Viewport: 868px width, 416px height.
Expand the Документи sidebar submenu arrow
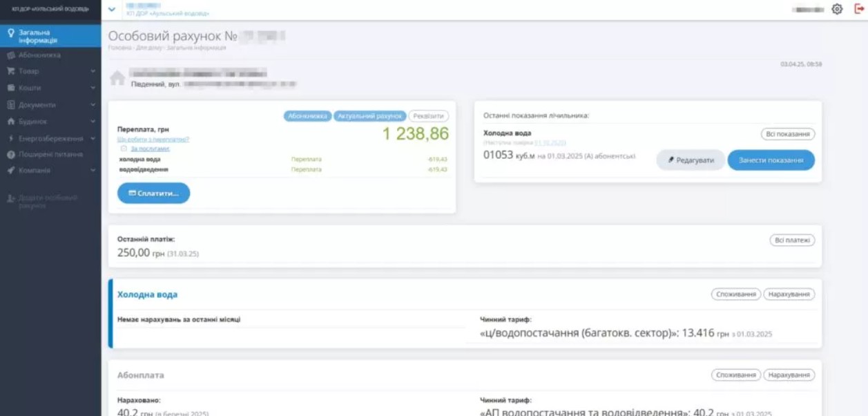[x=93, y=105]
